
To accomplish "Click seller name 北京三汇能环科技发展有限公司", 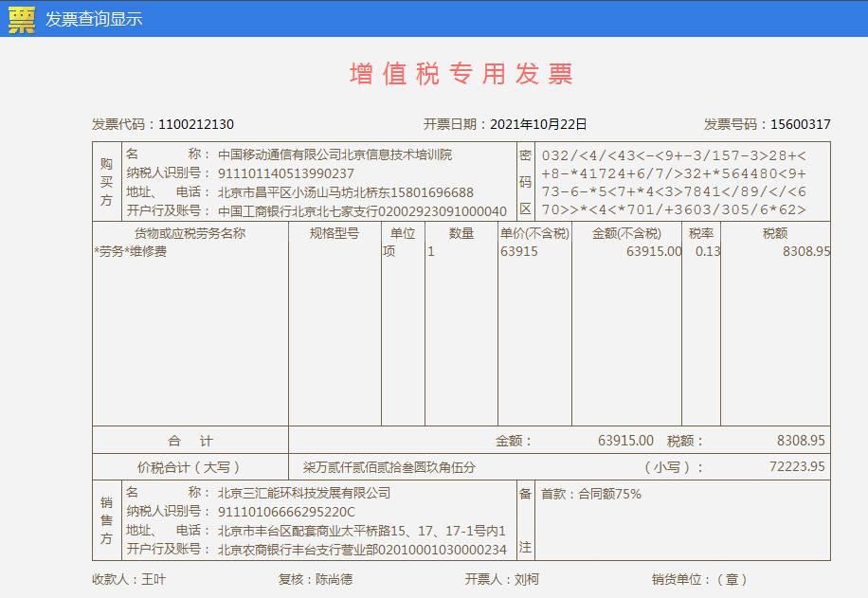I will point(304,493).
